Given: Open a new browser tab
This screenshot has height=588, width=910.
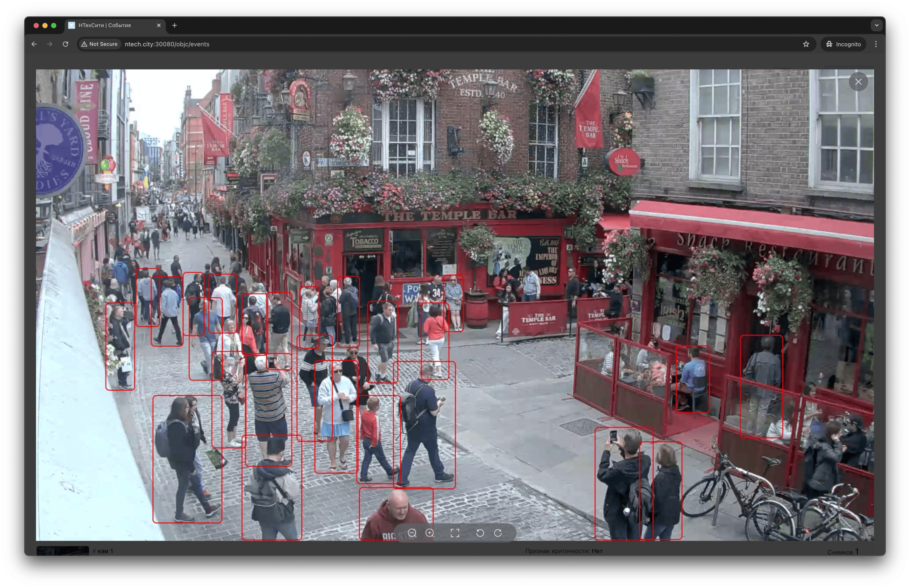Looking at the screenshot, I should point(174,25).
